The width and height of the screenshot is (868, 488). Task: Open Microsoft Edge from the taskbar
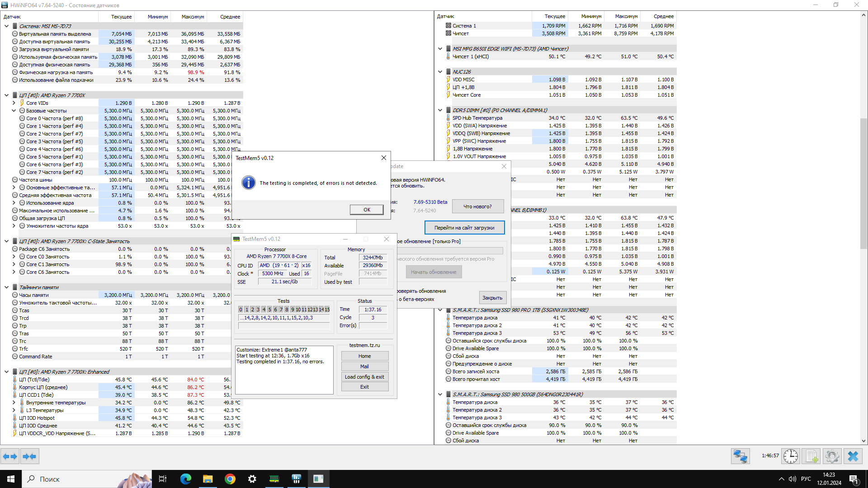tap(185, 479)
